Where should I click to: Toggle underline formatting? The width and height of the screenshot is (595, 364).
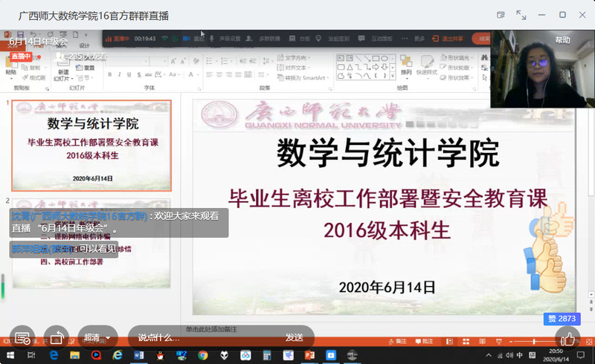[x=129, y=74]
